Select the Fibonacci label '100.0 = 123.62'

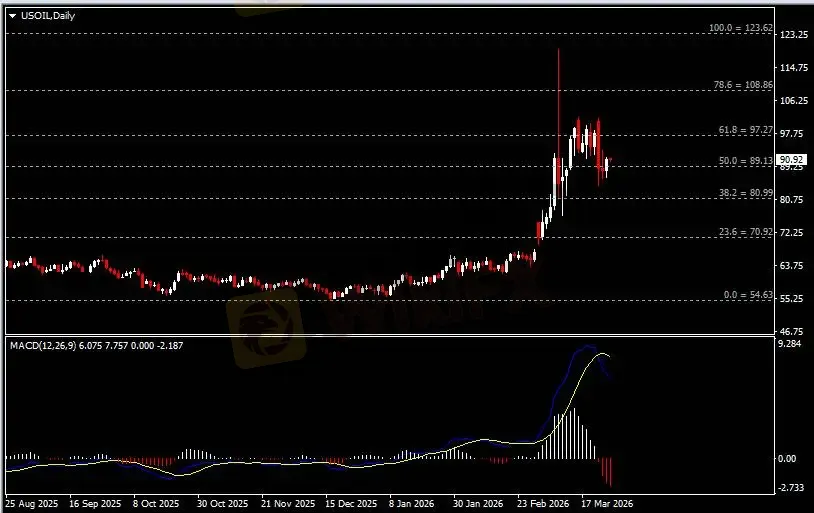point(741,28)
